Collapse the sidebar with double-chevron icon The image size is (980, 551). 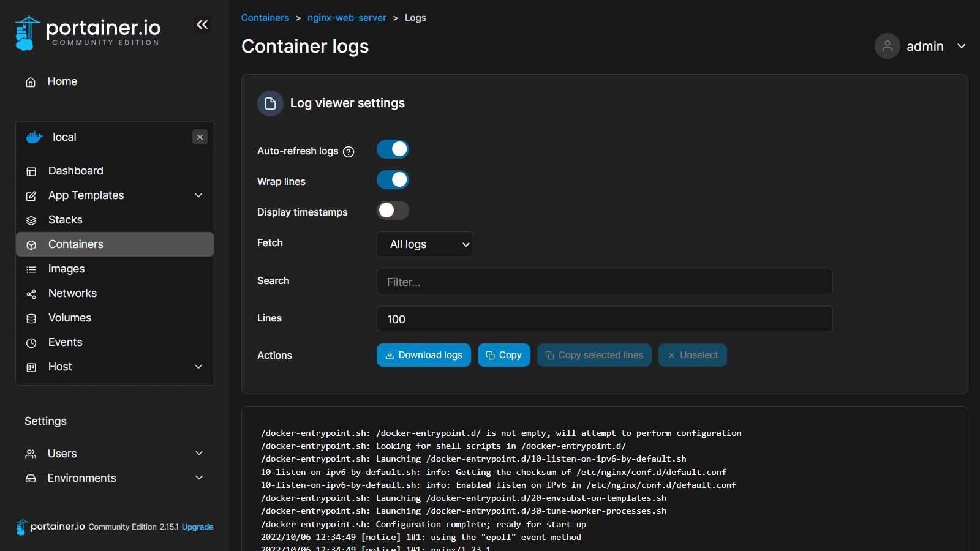pyautogui.click(x=202, y=24)
